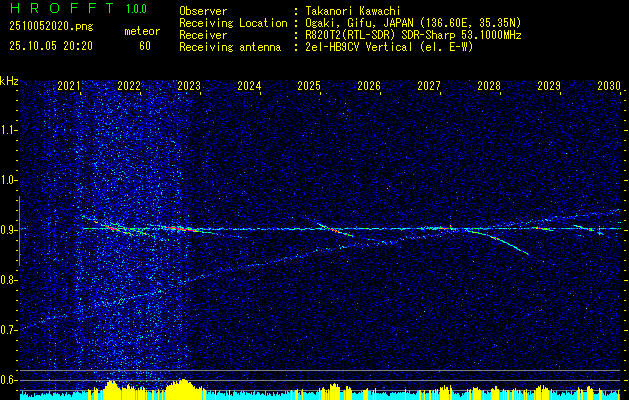Click the 0.9 kHz frequency label
The height and width of the screenshot is (400, 629).
point(9,230)
